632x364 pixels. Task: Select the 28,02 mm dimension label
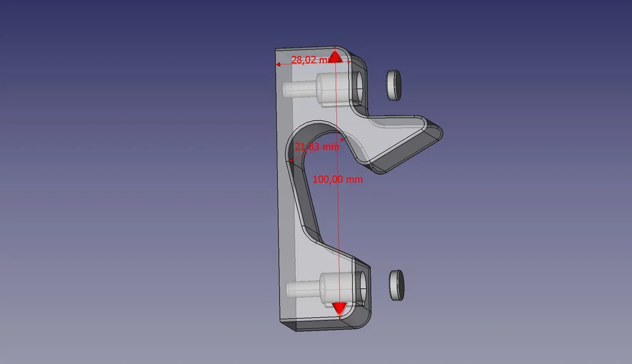tap(312, 59)
